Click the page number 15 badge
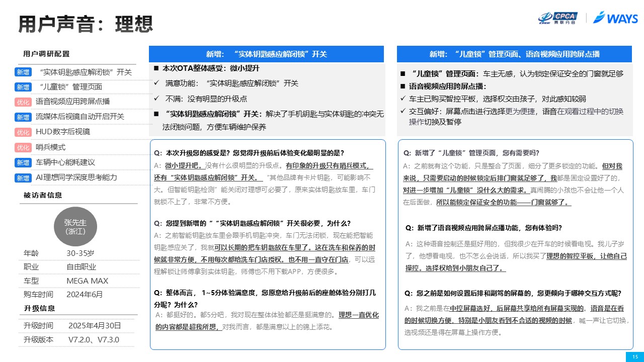This screenshot has height=362, width=644. [x=634, y=356]
